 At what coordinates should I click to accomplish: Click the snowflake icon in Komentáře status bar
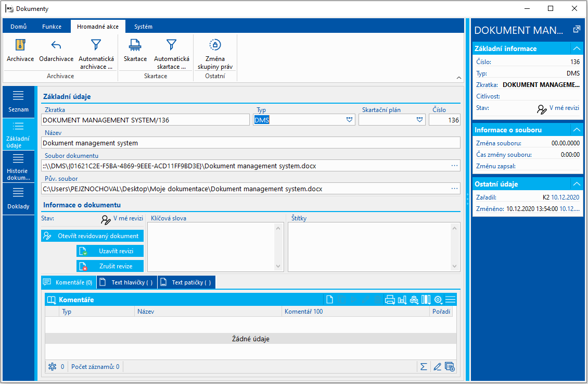tap(52, 367)
